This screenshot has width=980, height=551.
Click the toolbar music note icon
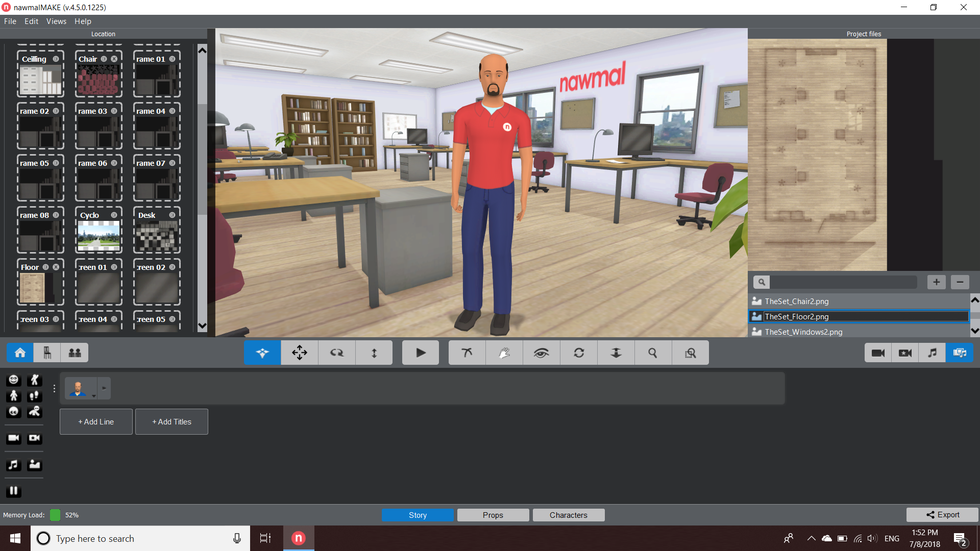point(932,353)
